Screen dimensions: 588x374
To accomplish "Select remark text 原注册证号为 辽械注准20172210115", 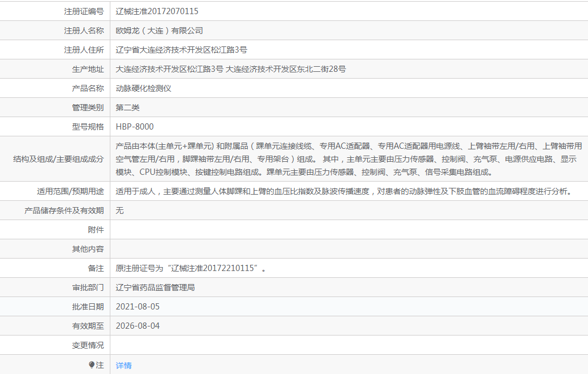I will pos(191,268).
